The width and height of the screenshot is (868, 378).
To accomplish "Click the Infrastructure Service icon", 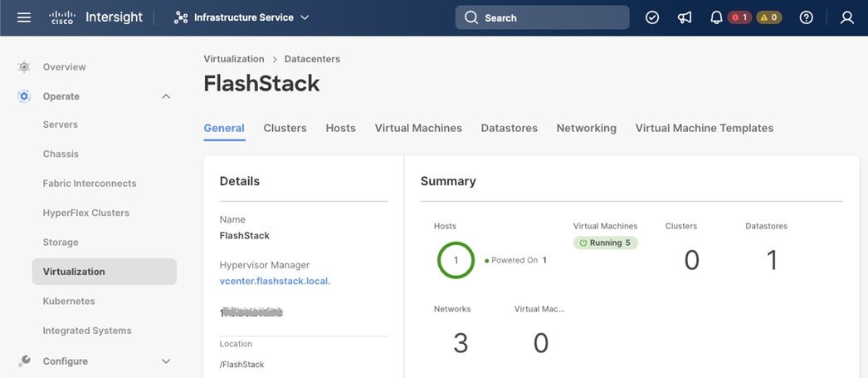I will [x=180, y=17].
